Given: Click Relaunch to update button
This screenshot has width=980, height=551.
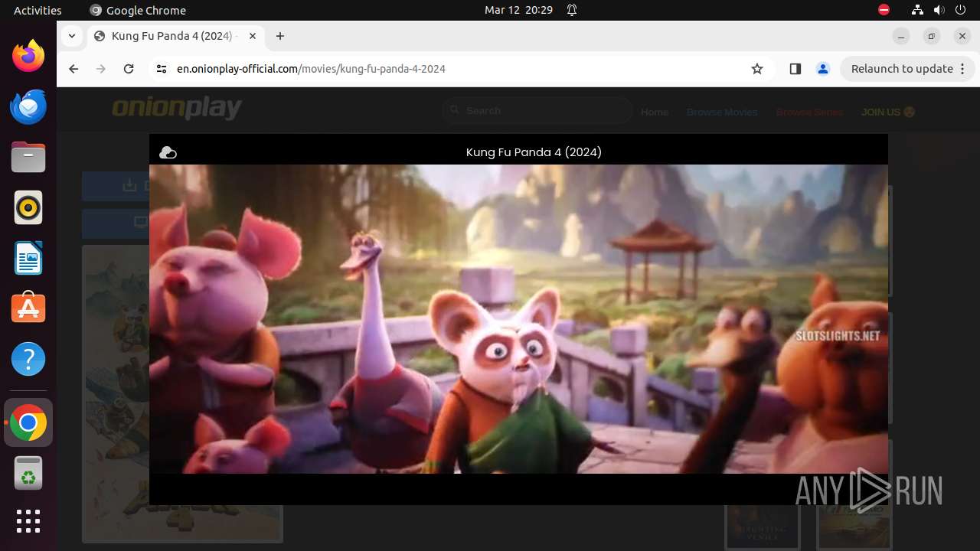Looking at the screenshot, I should (x=902, y=69).
